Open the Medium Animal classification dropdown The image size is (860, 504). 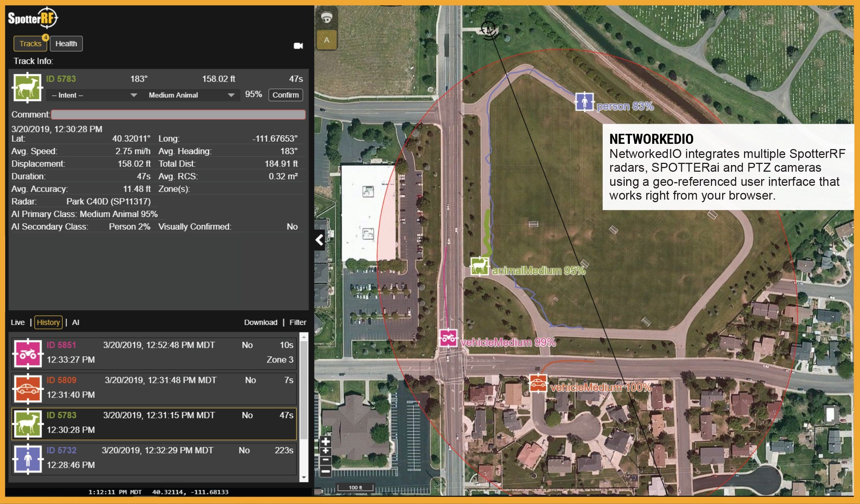point(191,95)
